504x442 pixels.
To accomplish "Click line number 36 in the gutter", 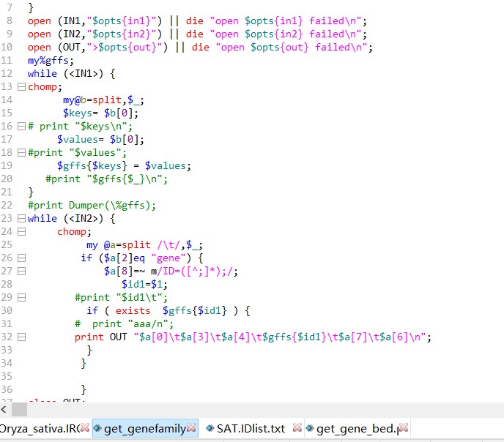I will [x=7, y=389].
